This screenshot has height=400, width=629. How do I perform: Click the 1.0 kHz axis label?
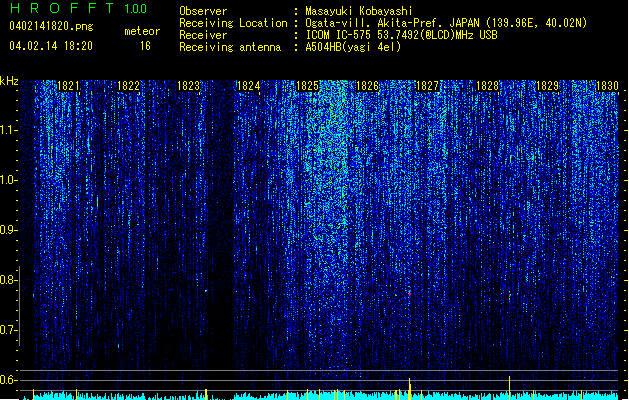pyautogui.click(x=8, y=180)
